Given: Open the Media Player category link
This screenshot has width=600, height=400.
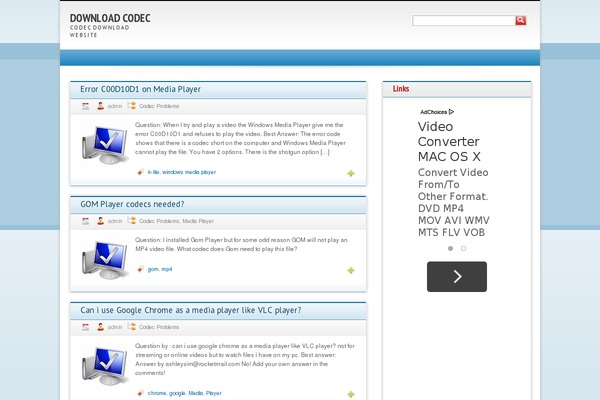Looking at the screenshot, I should pos(198,221).
